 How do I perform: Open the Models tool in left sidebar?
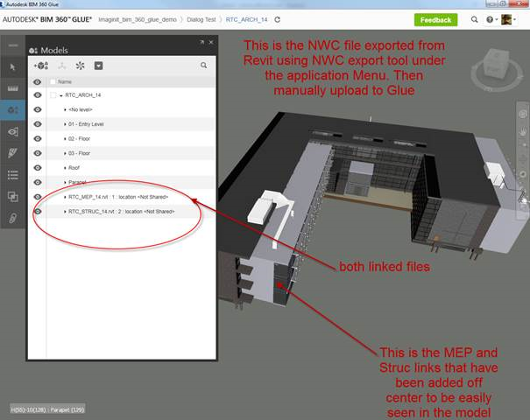[x=13, y=110]
